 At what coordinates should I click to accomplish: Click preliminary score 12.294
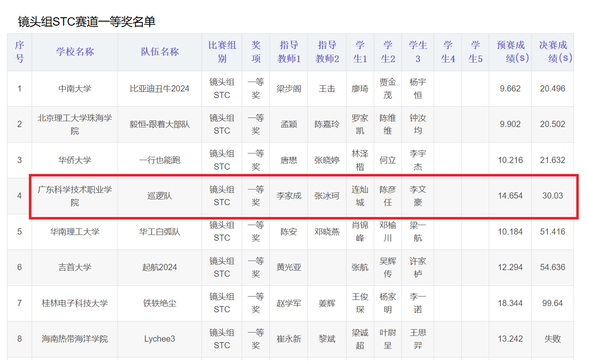pos(510,268)
